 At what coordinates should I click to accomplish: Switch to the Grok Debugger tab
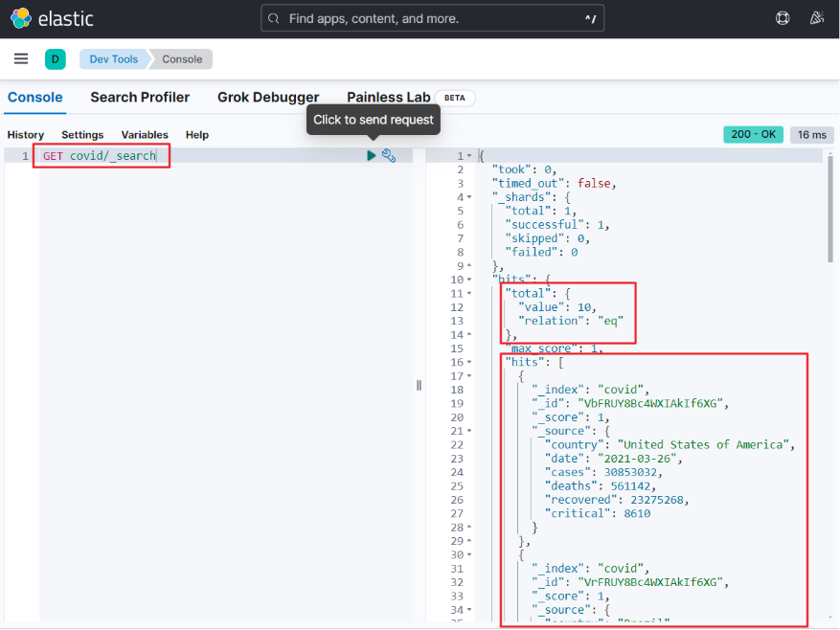[268, 98]
